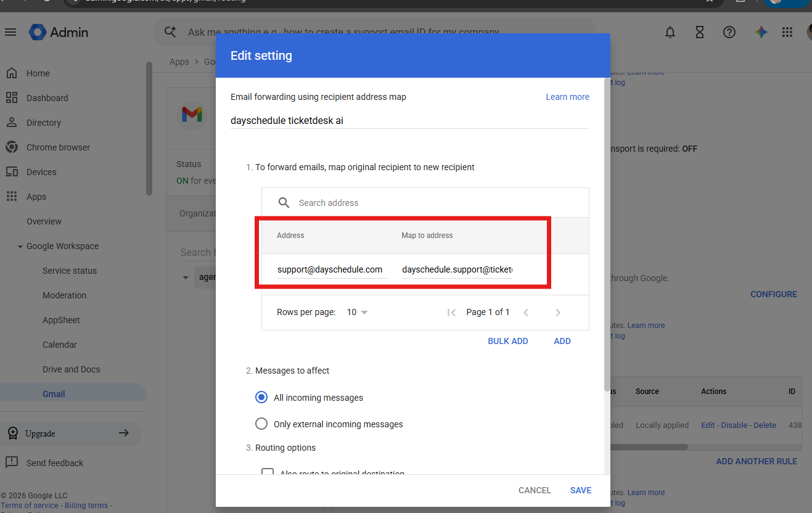Go to previous page of address table
812x513 pixels.
pyautogui.click(x=526, y=313)
